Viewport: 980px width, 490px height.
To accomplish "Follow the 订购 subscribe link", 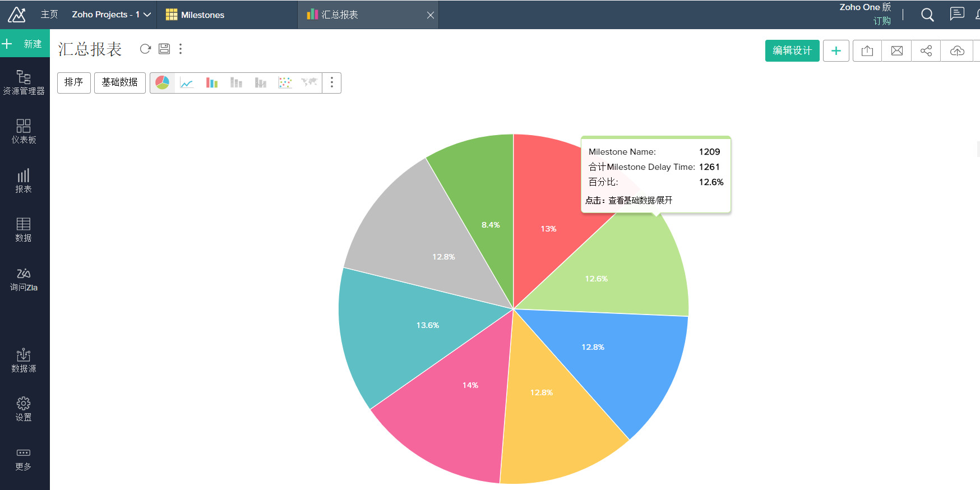I will point(882,21).
